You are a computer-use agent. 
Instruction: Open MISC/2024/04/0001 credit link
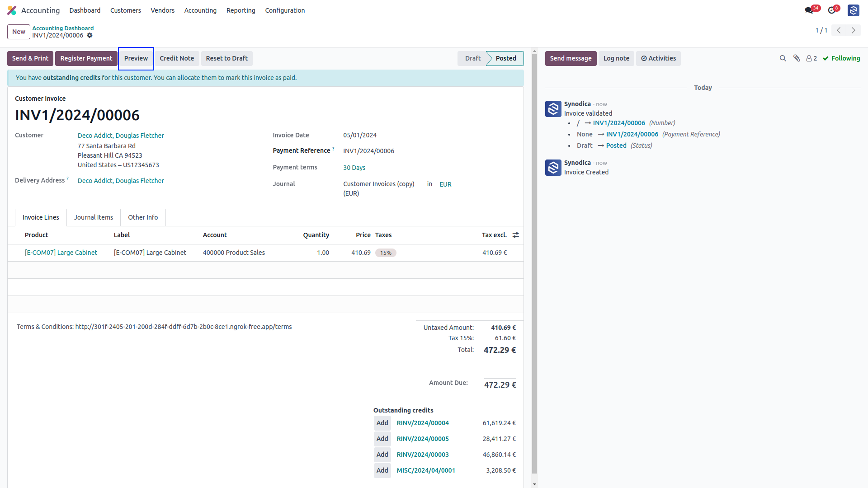[426, 470]
